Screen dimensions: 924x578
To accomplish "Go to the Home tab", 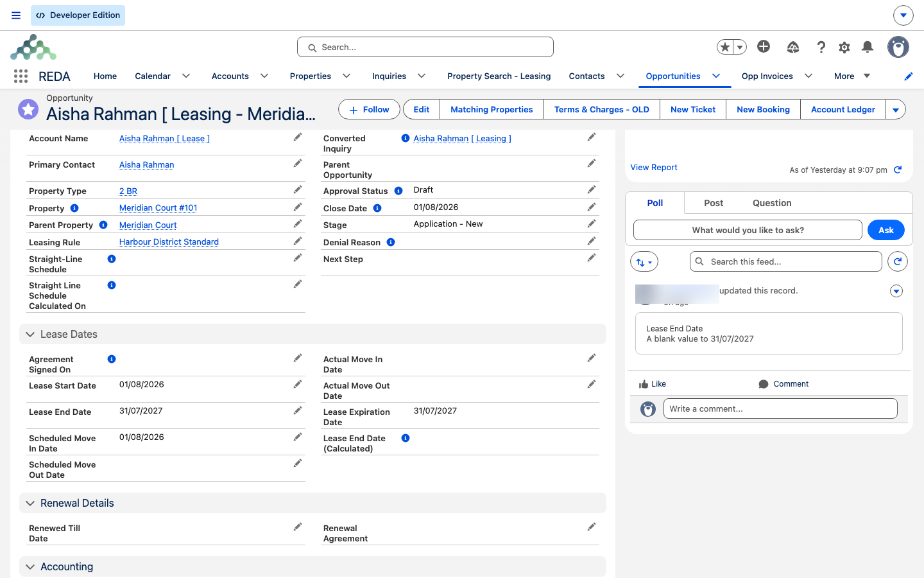I will point(105,76).
